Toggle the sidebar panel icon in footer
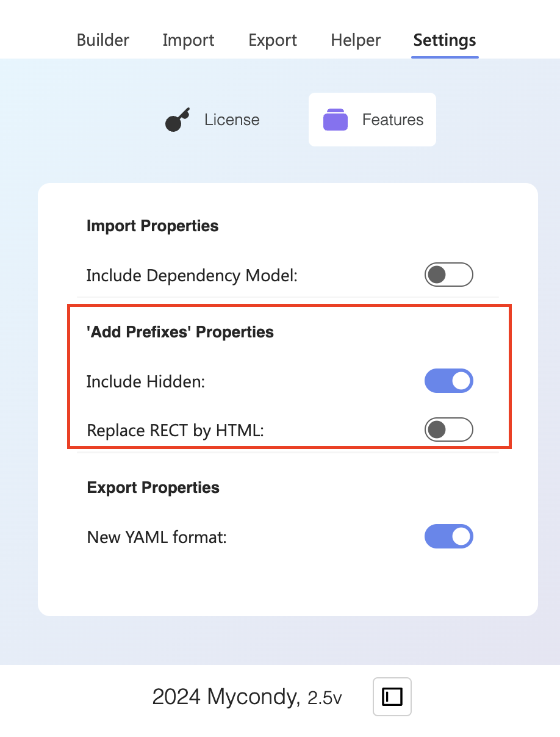This screenshot has height=737, width=560. pyautogui.click(x=392, y=696)
